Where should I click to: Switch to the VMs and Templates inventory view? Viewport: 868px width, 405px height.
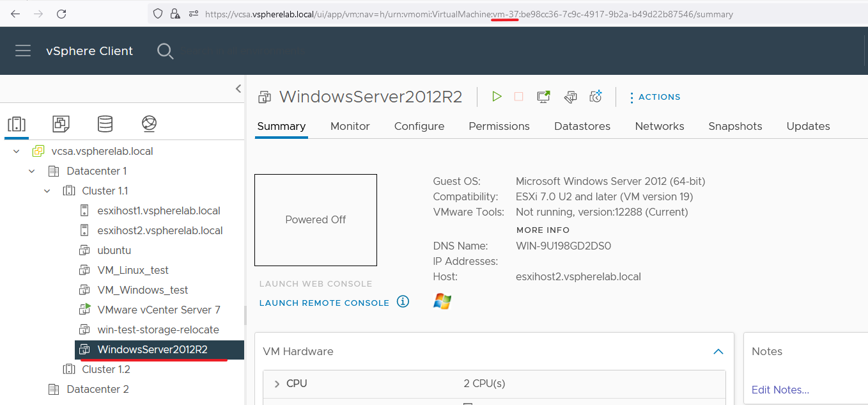pyautogui.click(x=61, y=123)
